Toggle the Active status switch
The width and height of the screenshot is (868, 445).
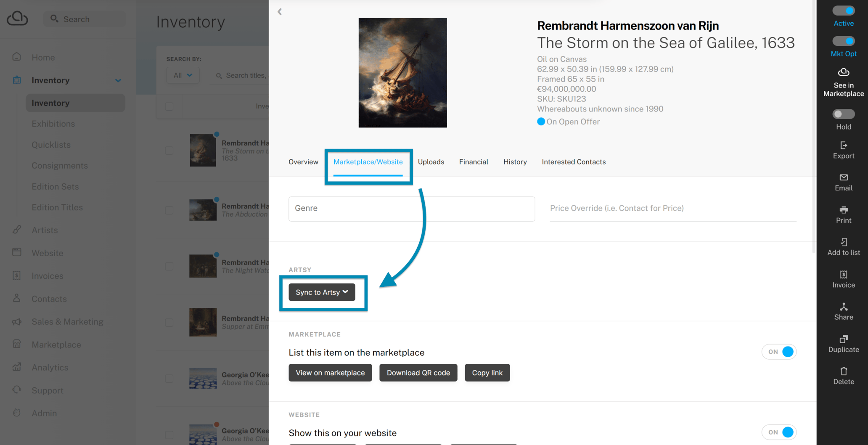pyautogui.click(x=843, y=10)
